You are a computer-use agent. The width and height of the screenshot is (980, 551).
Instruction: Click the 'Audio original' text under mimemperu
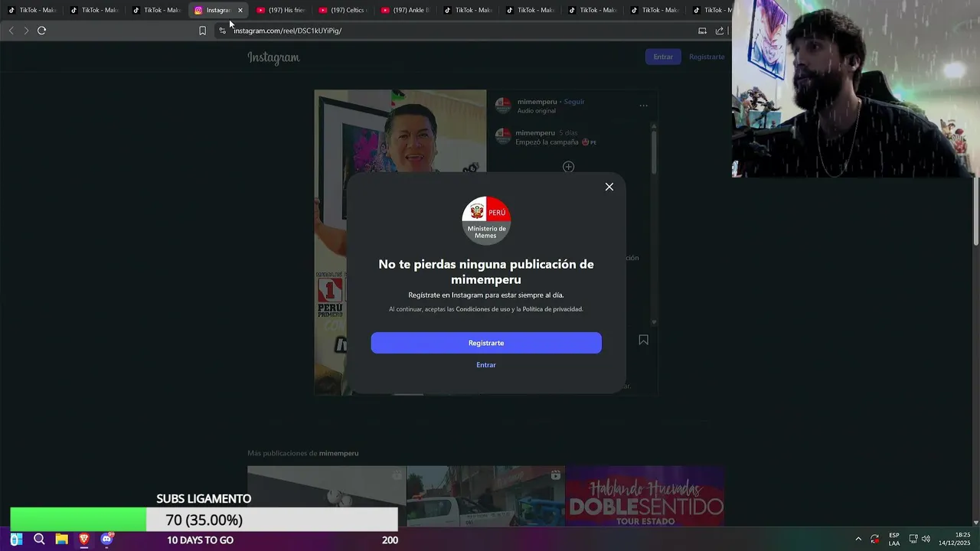point(536,111)
